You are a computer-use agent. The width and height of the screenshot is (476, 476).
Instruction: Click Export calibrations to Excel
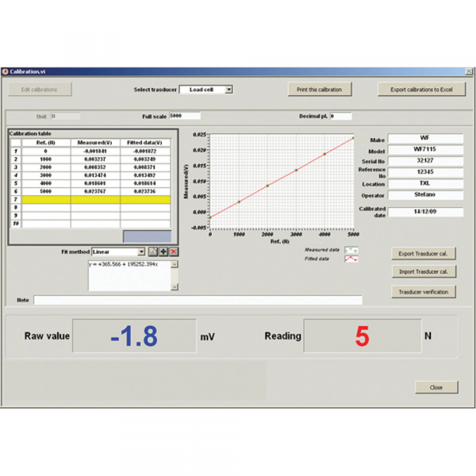point(420,90)
